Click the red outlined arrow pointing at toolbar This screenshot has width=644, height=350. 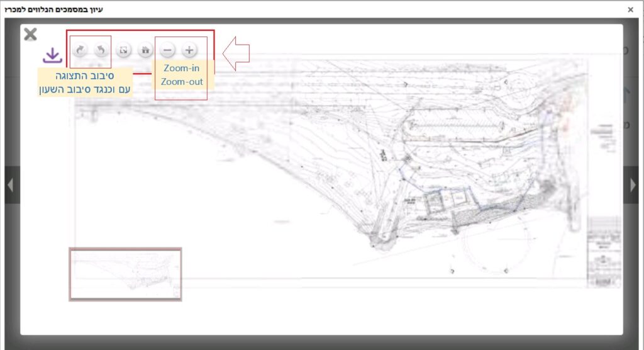tap(236, 53)
